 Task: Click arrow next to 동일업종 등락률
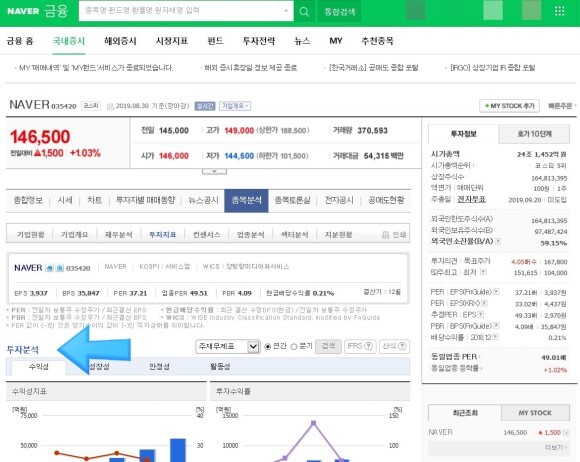coord(481,368)
